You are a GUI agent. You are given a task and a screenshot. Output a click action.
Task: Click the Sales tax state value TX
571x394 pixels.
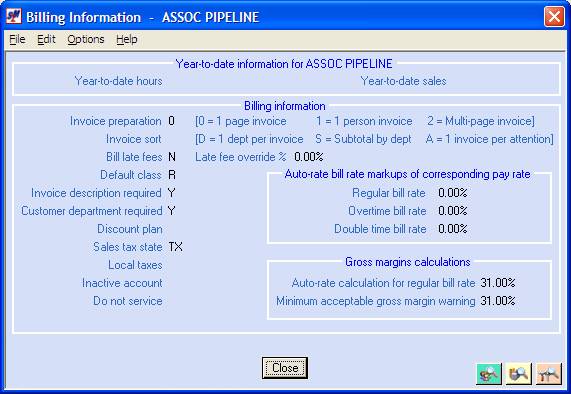click(176, 247)
